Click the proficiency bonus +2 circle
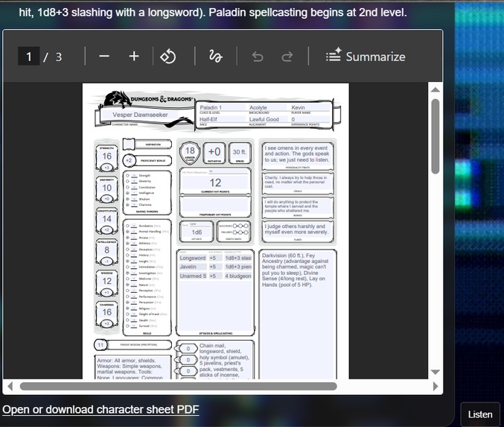This screenshot has width=504, height=427. (x=129, y=160)
